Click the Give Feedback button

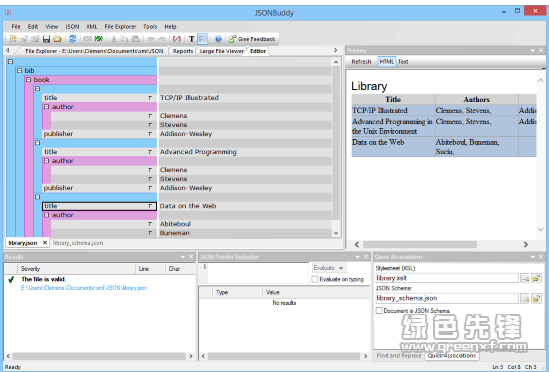tap(252, 39)
